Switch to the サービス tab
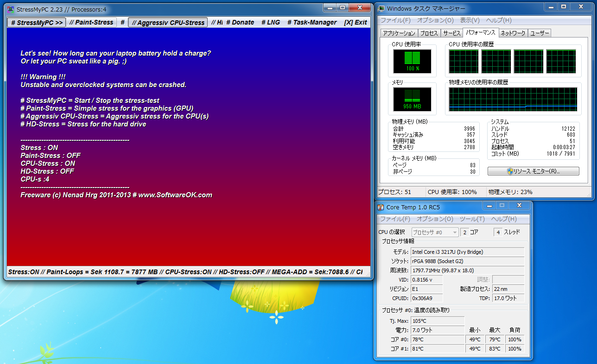Screen dimensions: 597x364 point(451,33)
